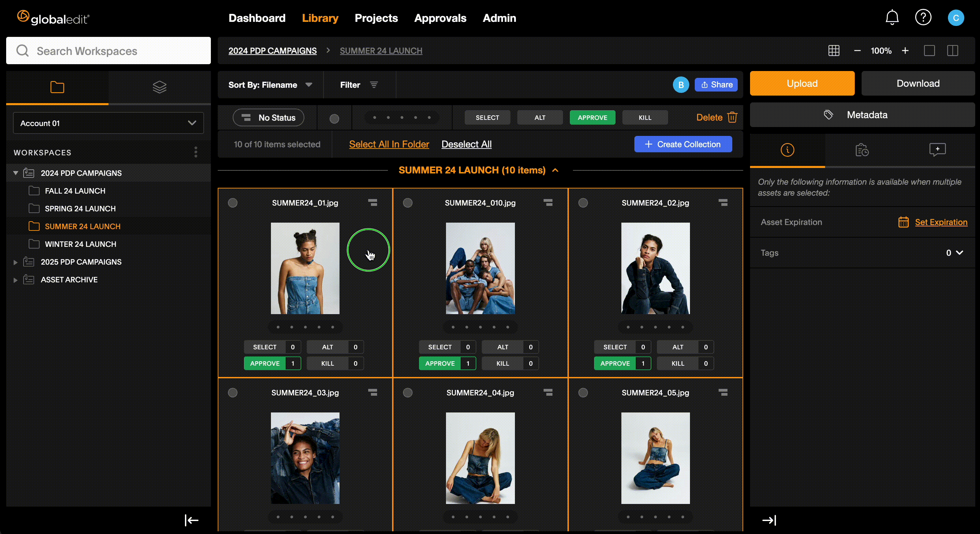Click the Download button

[x=918, y=83]
